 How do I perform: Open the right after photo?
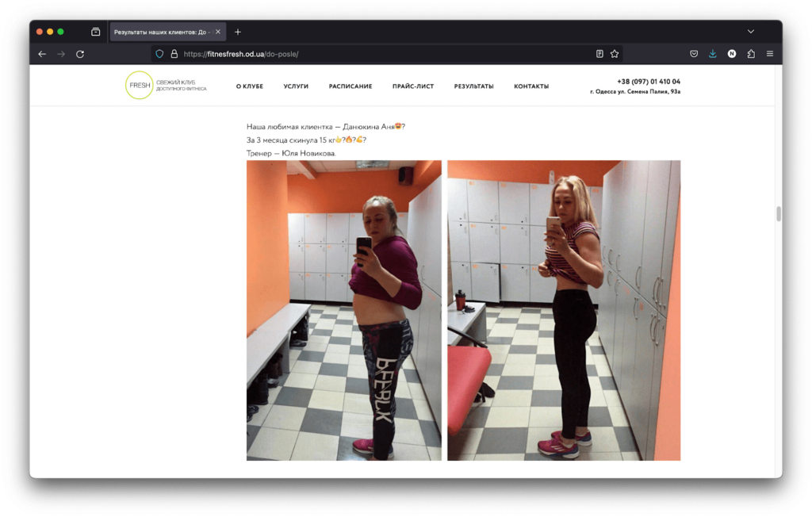(563, 310)
